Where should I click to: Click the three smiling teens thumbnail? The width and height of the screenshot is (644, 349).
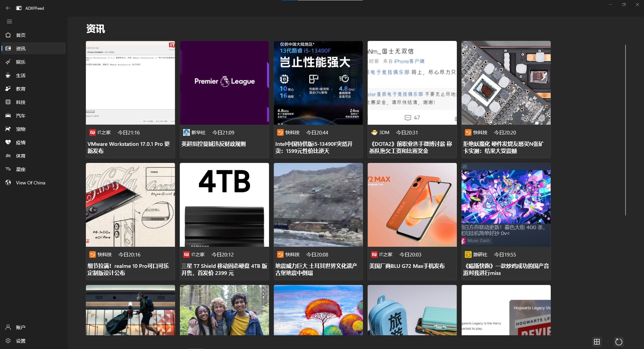coord(224,310)
